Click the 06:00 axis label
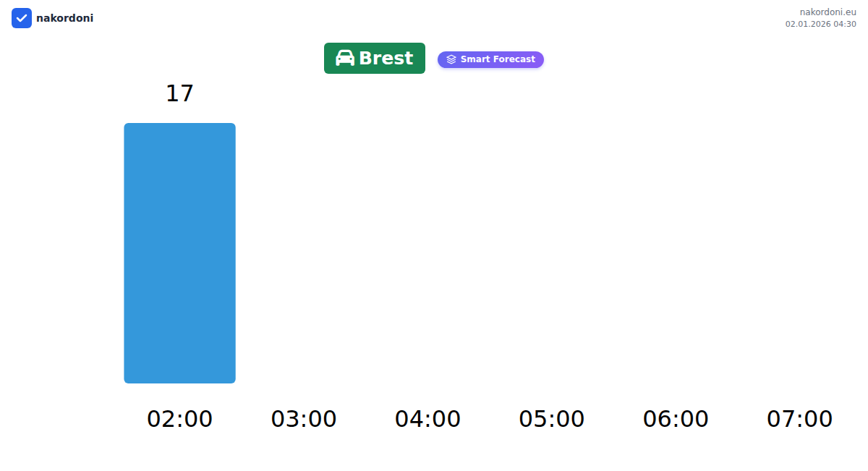 [x=676, y=419]
